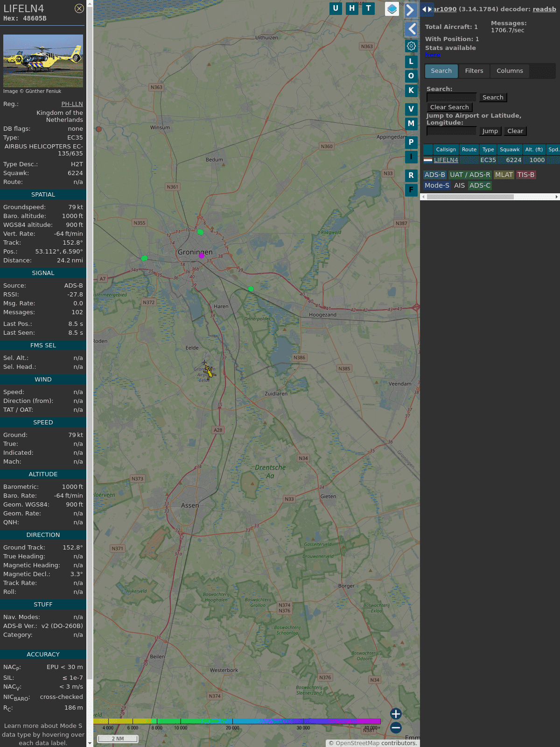560x747 pixels.
Task: Click the Jump button
Action: (490, 131)
